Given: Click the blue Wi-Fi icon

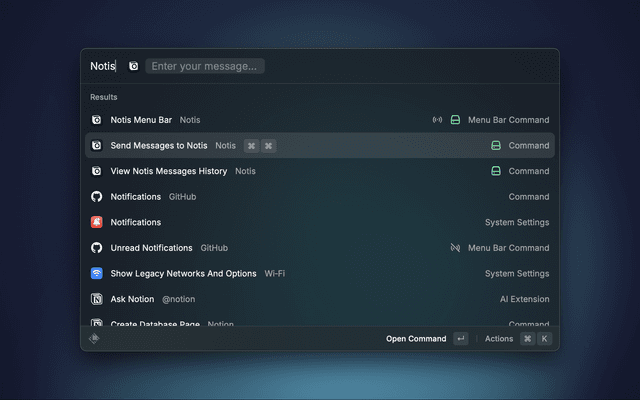Looking at the screenshot, I should tap(97, 273).
